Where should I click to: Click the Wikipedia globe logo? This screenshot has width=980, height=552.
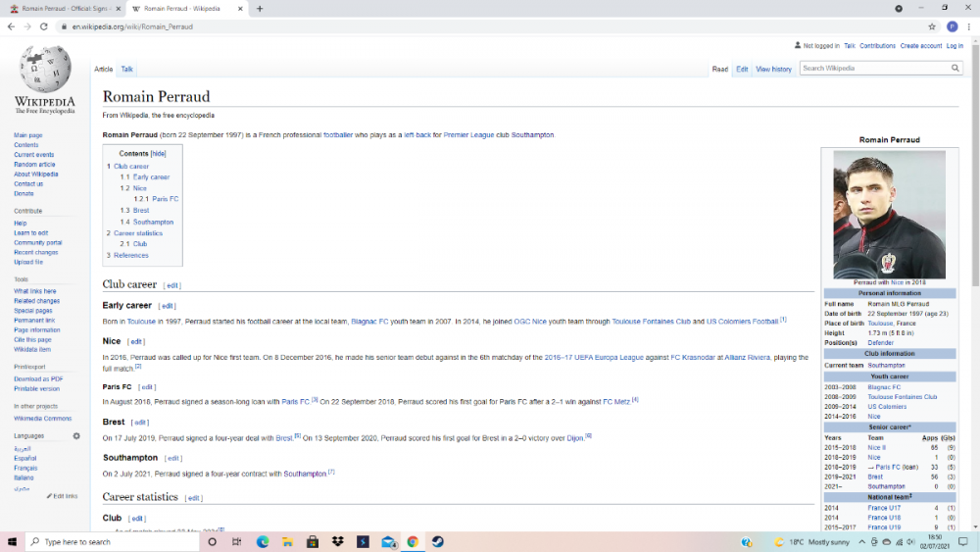(44, 71)
